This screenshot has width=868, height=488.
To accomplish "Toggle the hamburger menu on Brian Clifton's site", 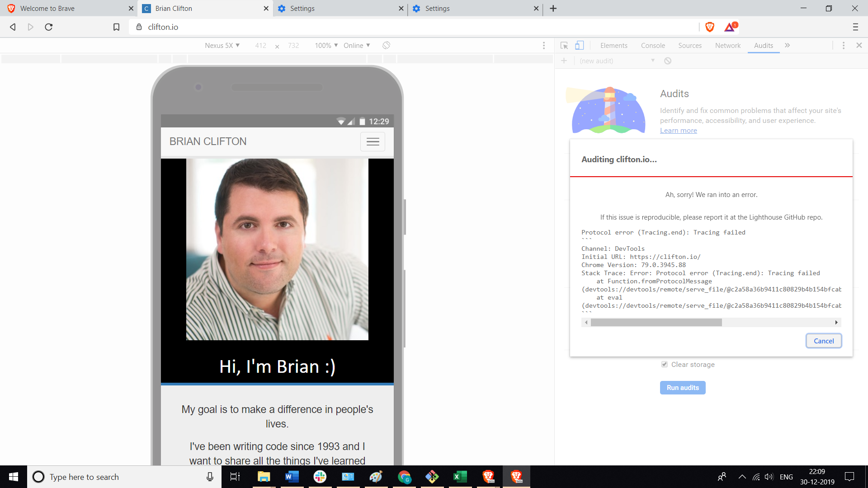I will 373,141.
